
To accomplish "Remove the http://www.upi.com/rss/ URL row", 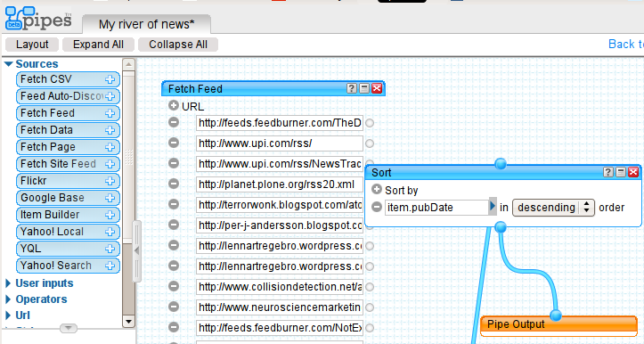I will [x=174, y=143].
